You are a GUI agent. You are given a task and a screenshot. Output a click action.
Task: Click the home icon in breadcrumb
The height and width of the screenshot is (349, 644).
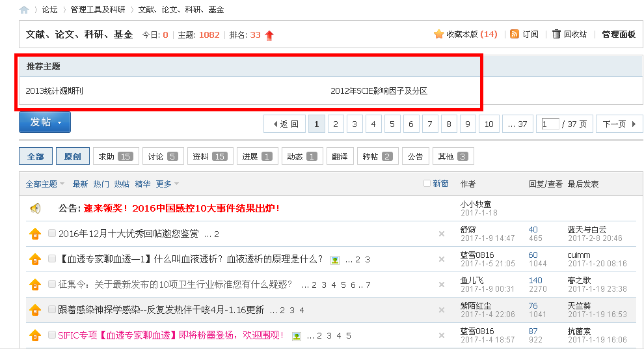point(24,10)
